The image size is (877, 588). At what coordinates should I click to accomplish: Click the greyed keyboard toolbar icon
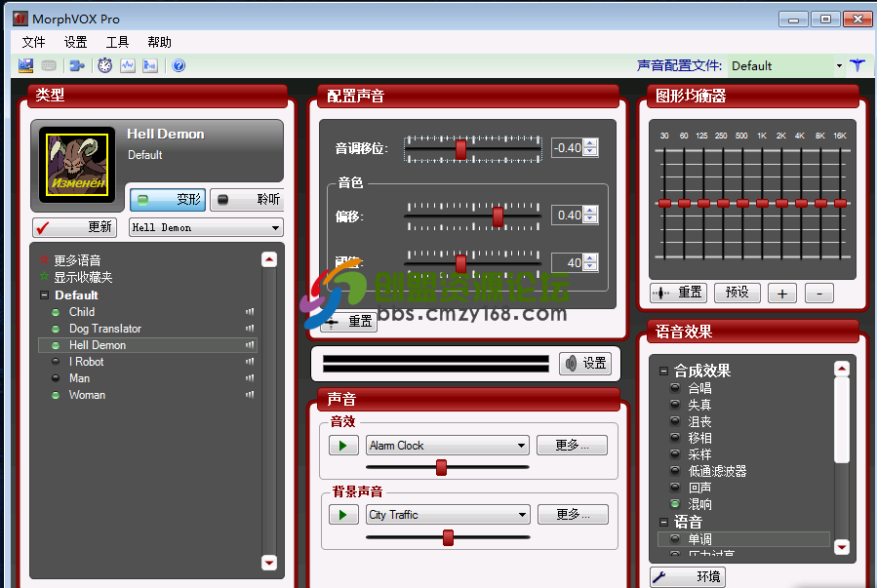(x=49, y=65)
